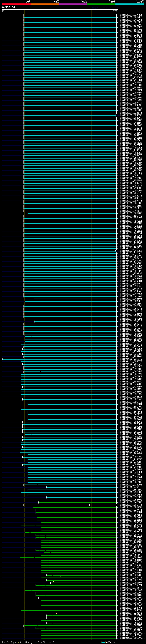Select the UniRef100_C4JAE7 label
146x644 pixels.
(131, 70)
